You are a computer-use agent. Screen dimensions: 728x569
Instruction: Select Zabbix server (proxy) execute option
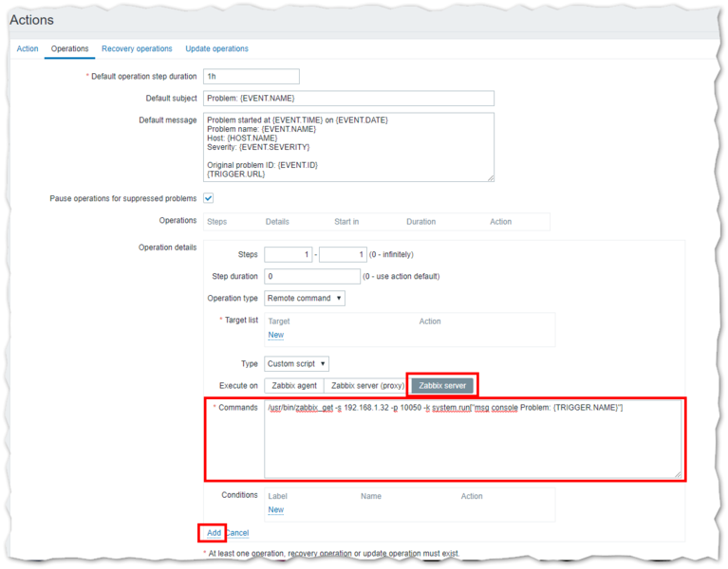coord(365,386)
